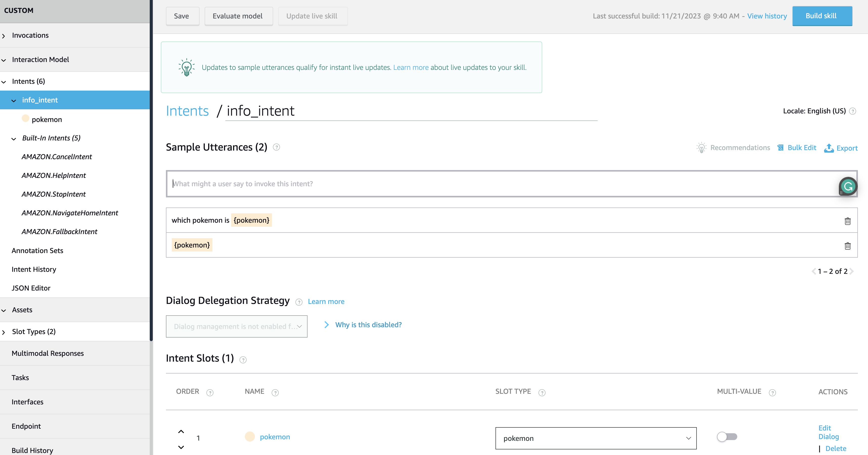
Task: Open the pokemon slot type dropdown
Action: (x=596, y=438)
